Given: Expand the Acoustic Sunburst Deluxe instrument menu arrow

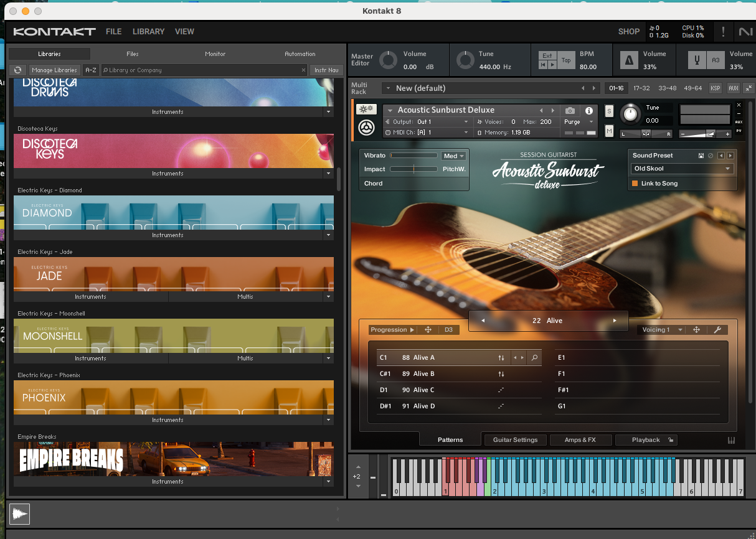Looking at the screenshot, I should click(390, 111).
